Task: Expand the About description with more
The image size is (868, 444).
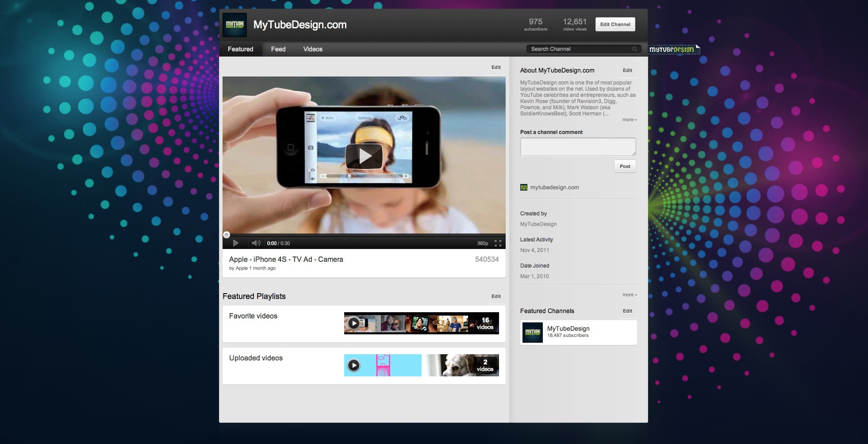Action: [630, 120]
